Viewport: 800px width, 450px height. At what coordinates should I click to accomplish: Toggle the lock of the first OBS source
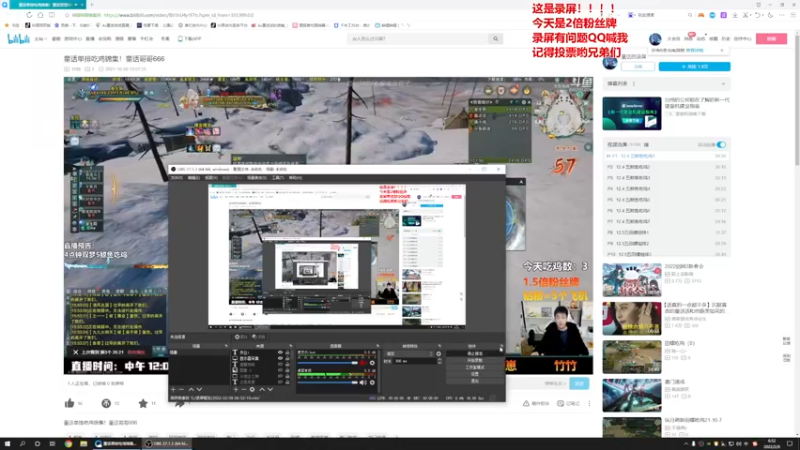287,353
